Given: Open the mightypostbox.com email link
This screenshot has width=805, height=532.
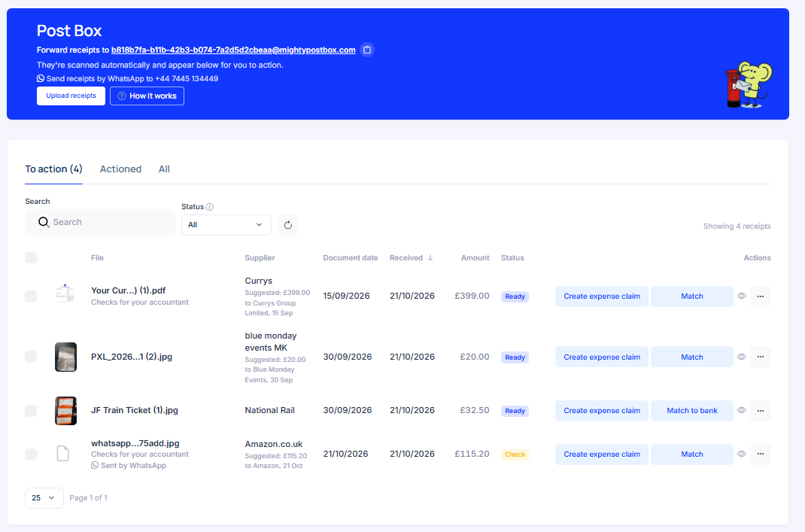Looking at the screenshot, I should click(233, 50).
